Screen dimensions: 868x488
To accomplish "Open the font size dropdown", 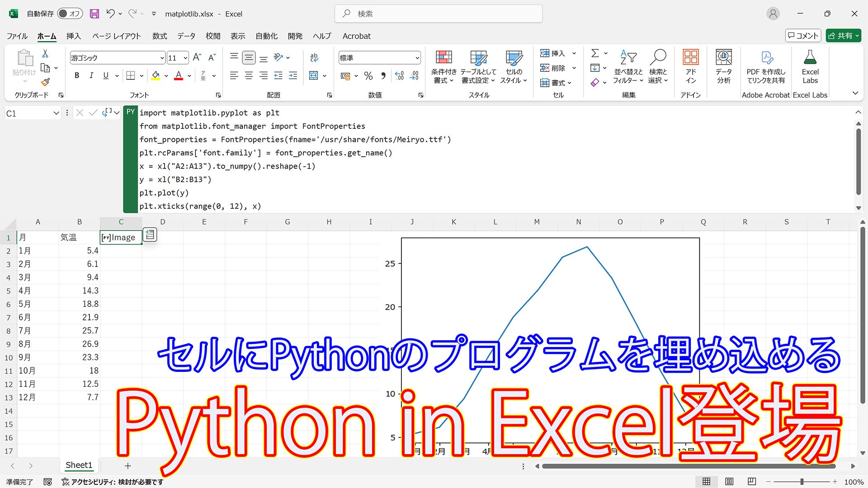I will 185,58.
